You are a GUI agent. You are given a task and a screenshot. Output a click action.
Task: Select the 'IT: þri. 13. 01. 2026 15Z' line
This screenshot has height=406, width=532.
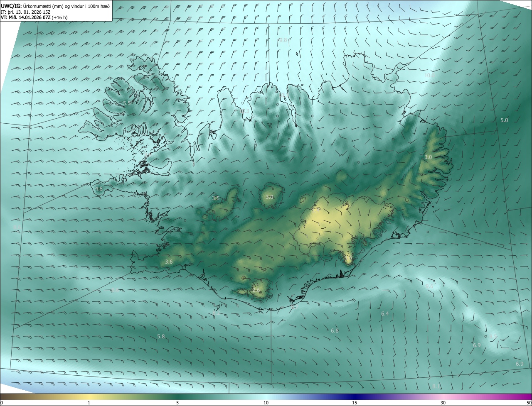[26, 11]
